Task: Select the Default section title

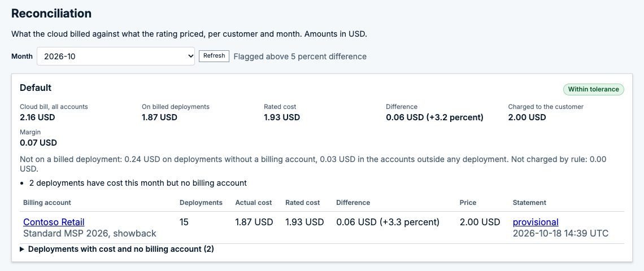Action: 36,88
